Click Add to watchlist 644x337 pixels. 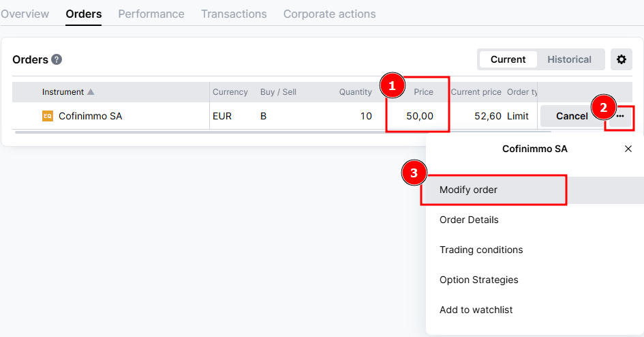(476, 310)
